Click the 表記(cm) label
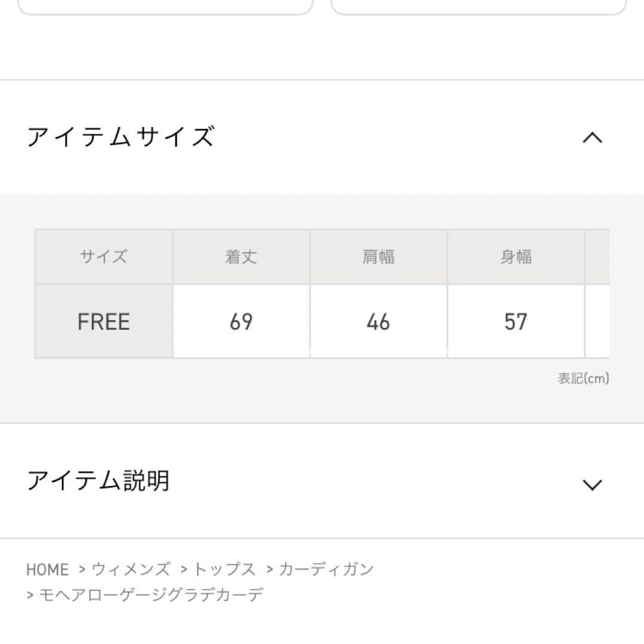This screenshot has width=644, height=644. pyautogui.click(x=582, y=376)
